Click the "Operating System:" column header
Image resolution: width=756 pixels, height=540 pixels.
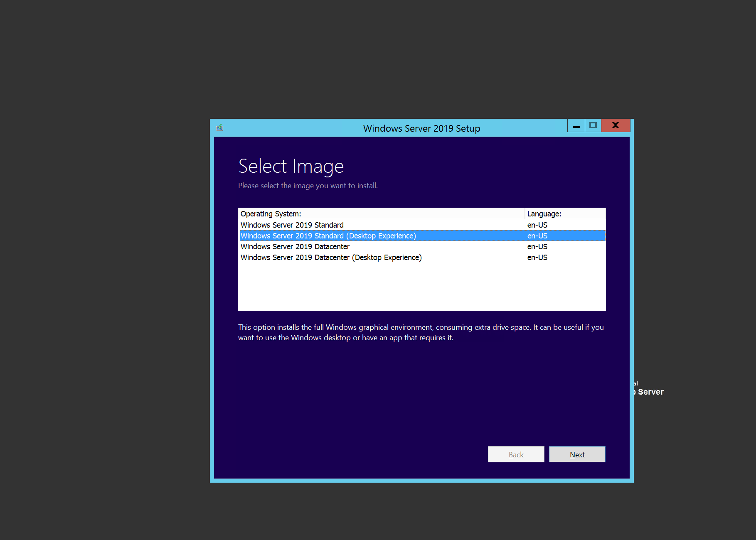click(271, 214)
